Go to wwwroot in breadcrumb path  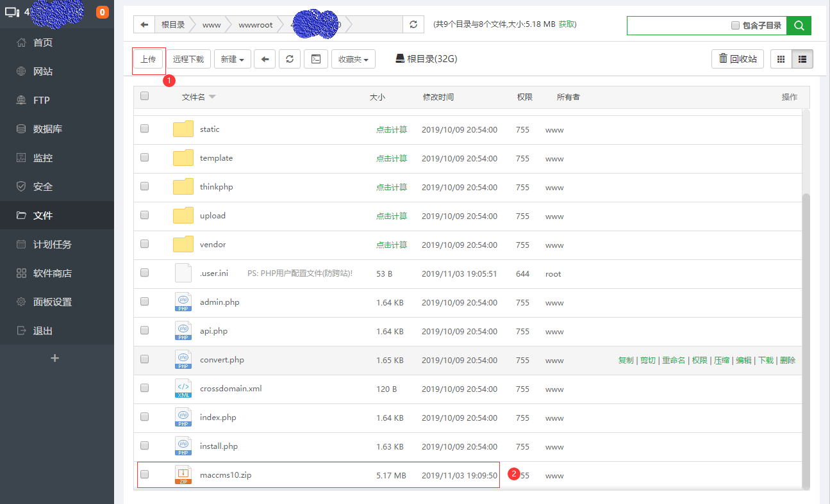(x=255, y=24)
